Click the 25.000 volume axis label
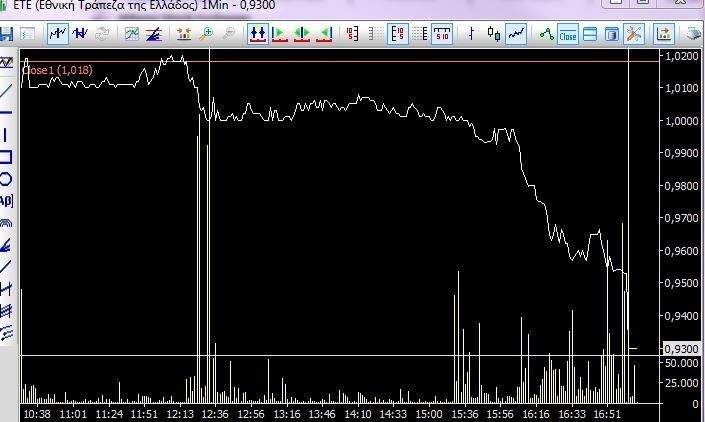 click(682, 383)
